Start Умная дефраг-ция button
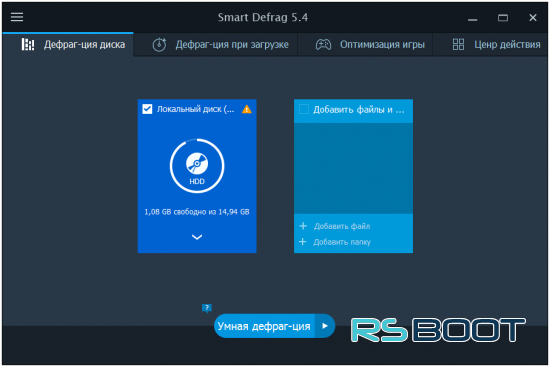The image size is (550, 367). click(264, 326)
